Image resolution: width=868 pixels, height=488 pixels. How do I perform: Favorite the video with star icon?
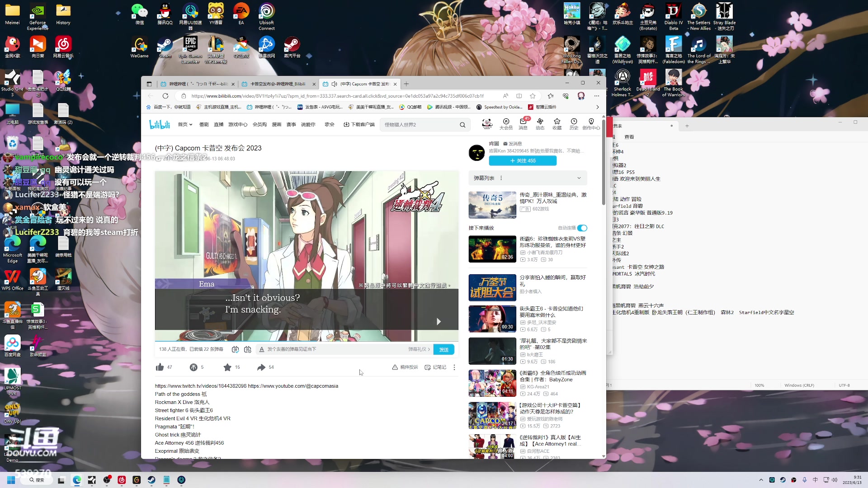click(x=227, y=367)
